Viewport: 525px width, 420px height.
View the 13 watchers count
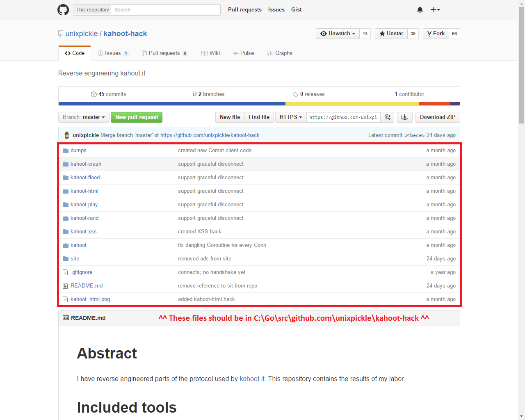pyautogui.click(x=365, y=34)
